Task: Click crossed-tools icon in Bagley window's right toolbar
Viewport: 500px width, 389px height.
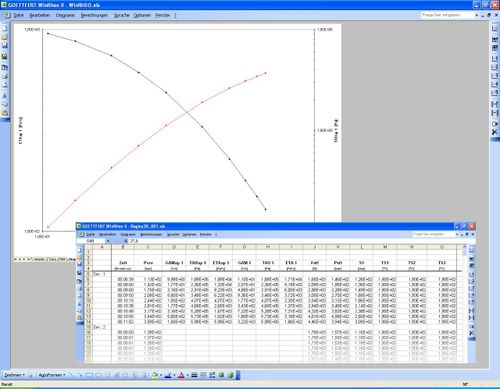Action: [471, 333]
